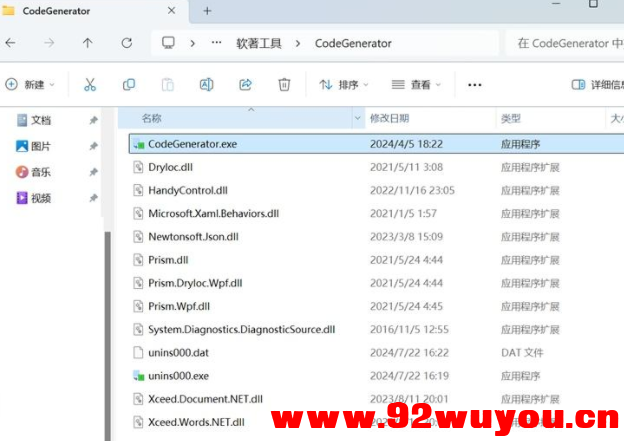
Task: Click 软著工具 in the breadcrumb path
Action: pos(259,43)
